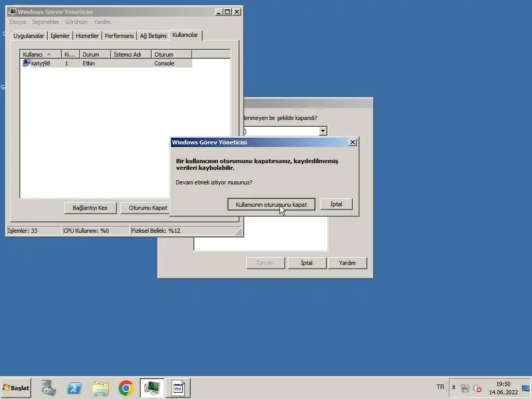Switch to the İşlemler tab

tap(60, 36)
